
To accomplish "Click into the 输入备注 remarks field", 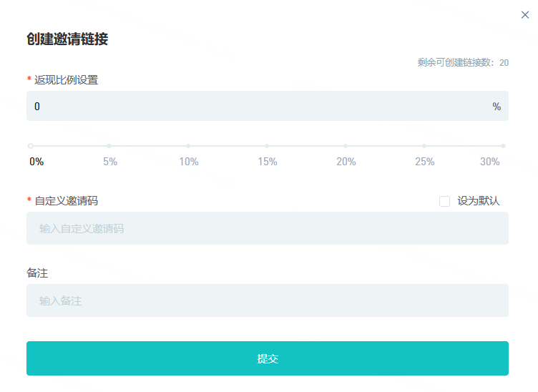I will [x=268, y=301].
